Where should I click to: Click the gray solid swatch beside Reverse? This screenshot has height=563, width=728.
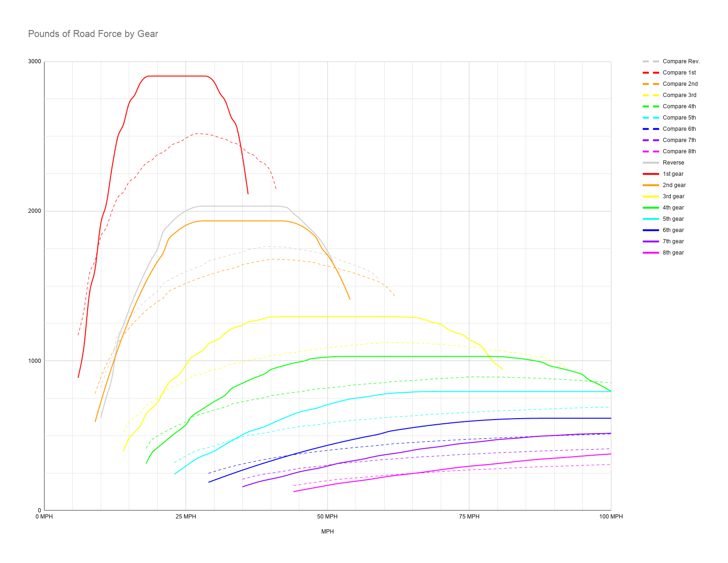click(x=651, y=163)
